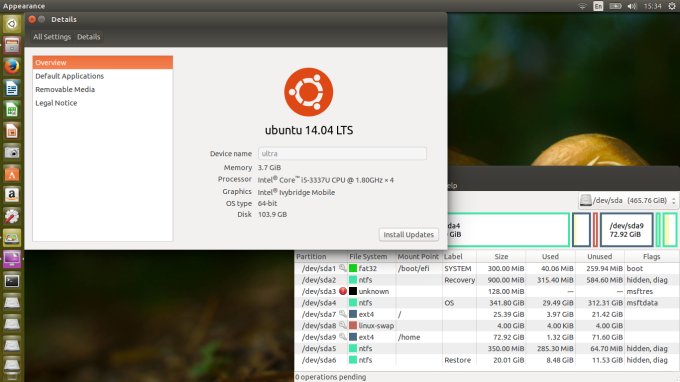This screenshot has height=382, width=680.
Task: Click the key icon beside /dev/sda1
Action: point(343,268)
